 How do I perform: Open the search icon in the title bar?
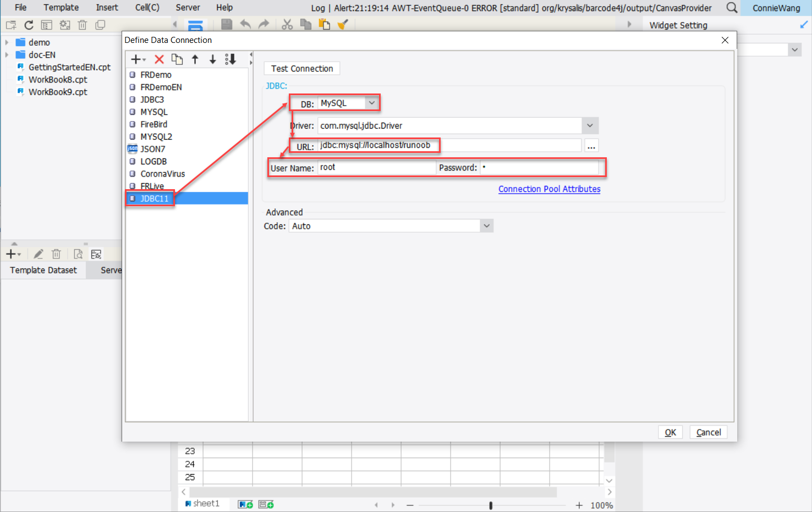[x=732, y=8]
